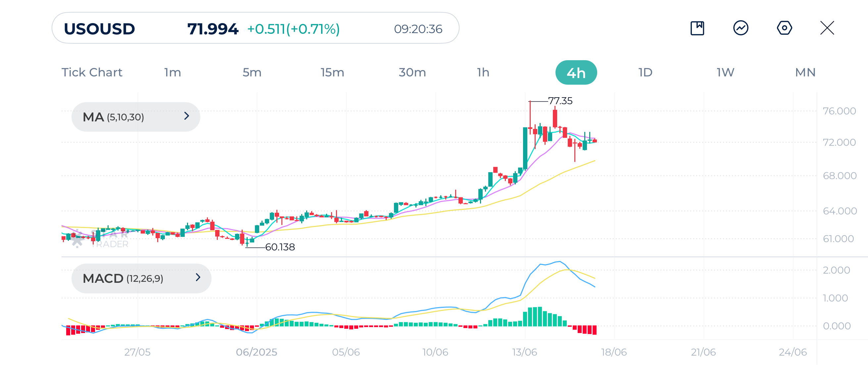Viewport: 868px width, 386px height.
Task: Switch to MN monthly timeframe
Action: 805,72
